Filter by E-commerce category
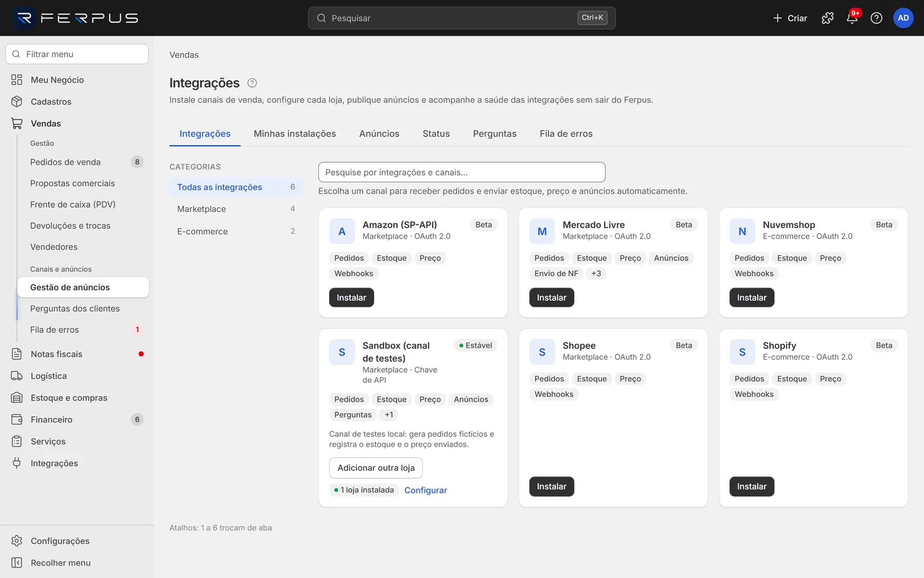This screenshot has width=924, height=578. coord(236,231)
